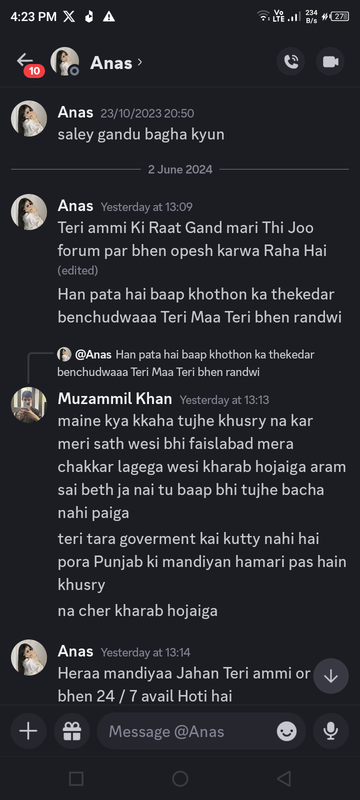Open Anas avatar in the chat header
360x800 pixels.
[x=65, y=62]
